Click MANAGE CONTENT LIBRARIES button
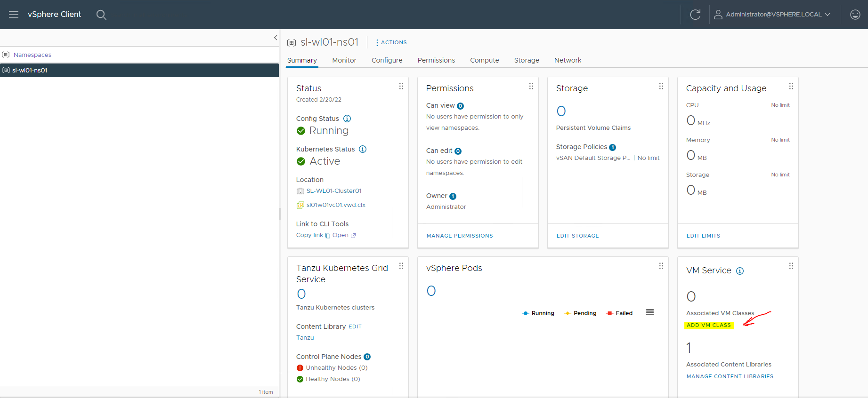Image resolution: width=868 pixels, height=398 pixels. 730,376
